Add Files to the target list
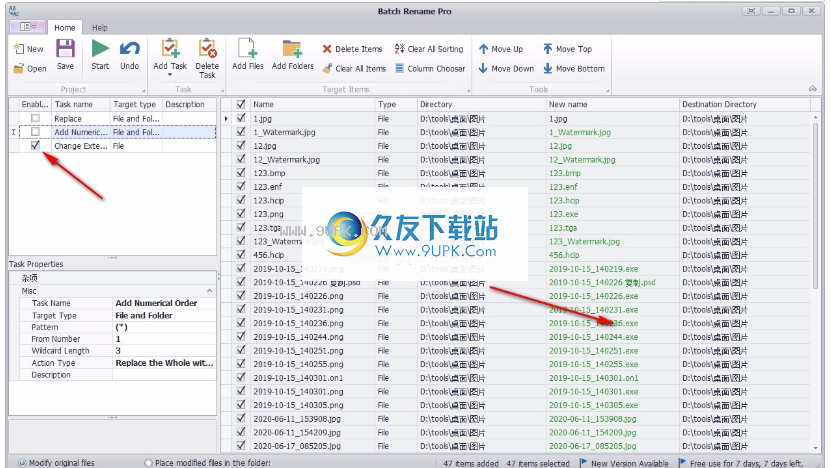Image resolution: width=831 pixels, height=468 pixels. coord(247,55)
